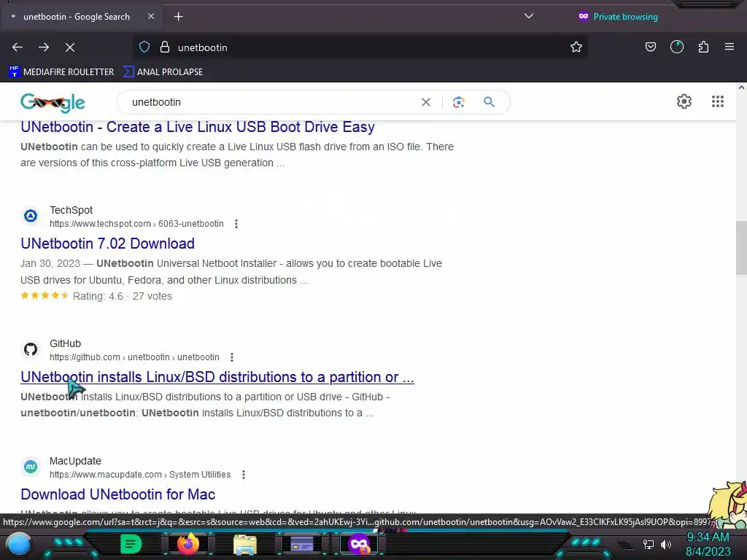Open the Firefox application menu

pos(729,47)
